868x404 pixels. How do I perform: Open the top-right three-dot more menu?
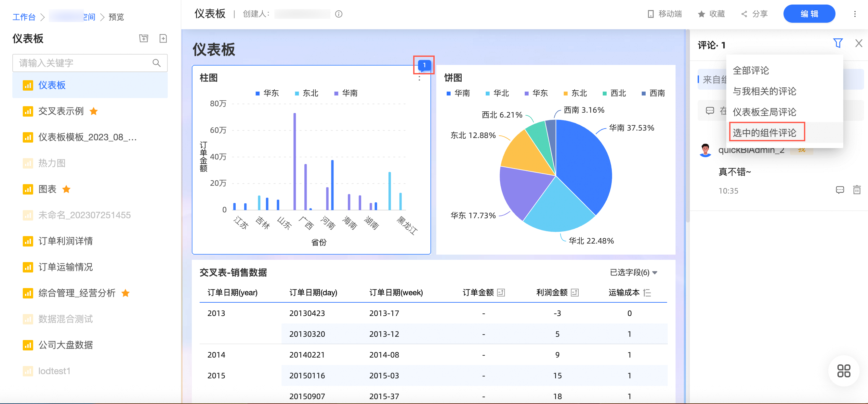click(x=855, y=14)
